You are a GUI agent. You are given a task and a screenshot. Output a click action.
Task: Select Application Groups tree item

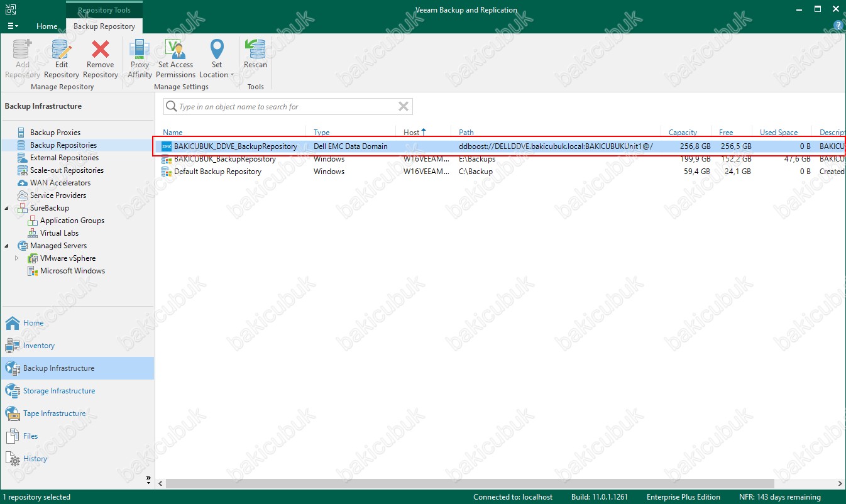72,221
